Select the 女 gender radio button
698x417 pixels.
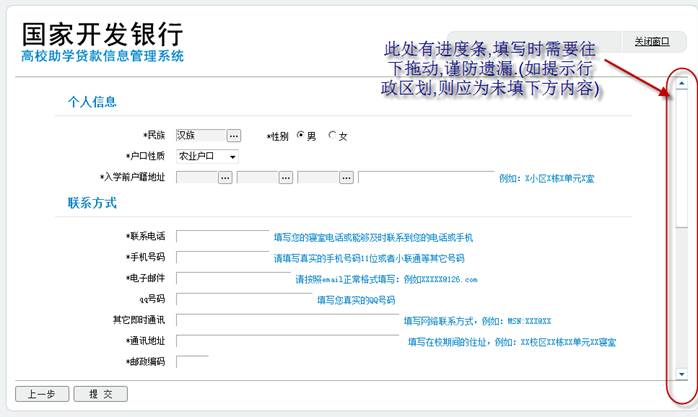tap(333, 135)
